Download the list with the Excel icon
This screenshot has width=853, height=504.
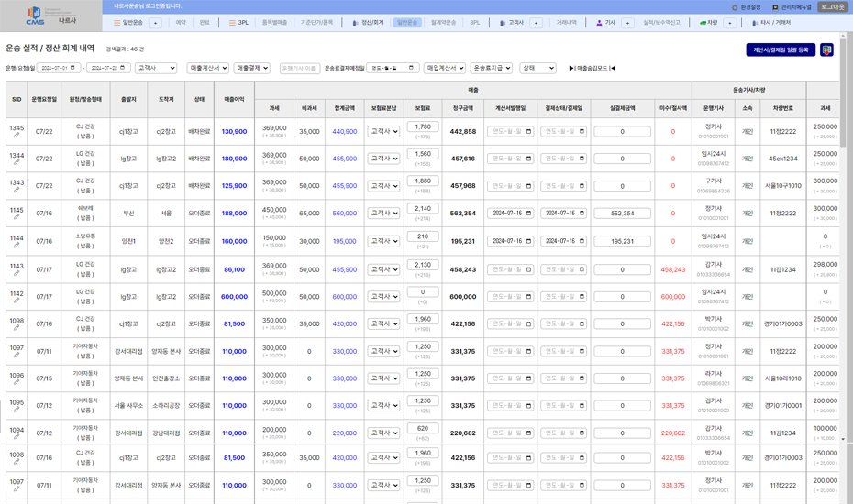click(827, 50)
